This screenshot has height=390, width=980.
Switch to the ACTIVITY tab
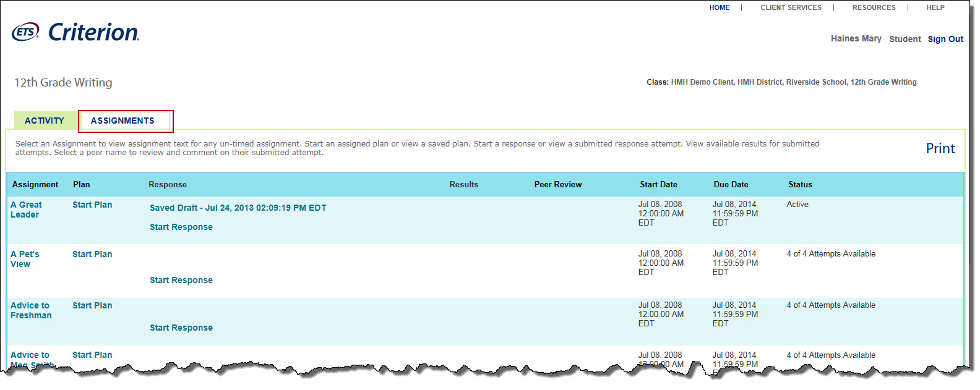45,121
